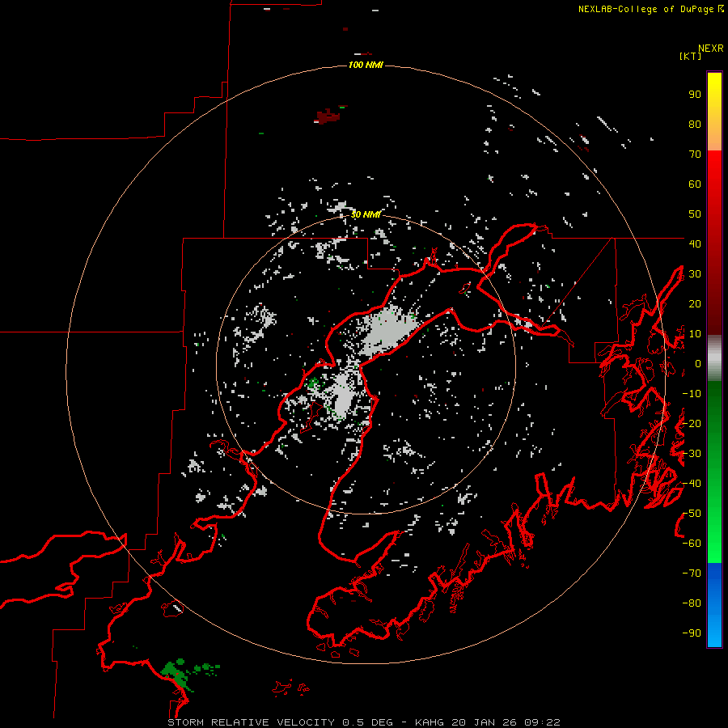The image size is (728, 728).
Task: Click the dark red echo blob near the top
Action: pos(328,116)
